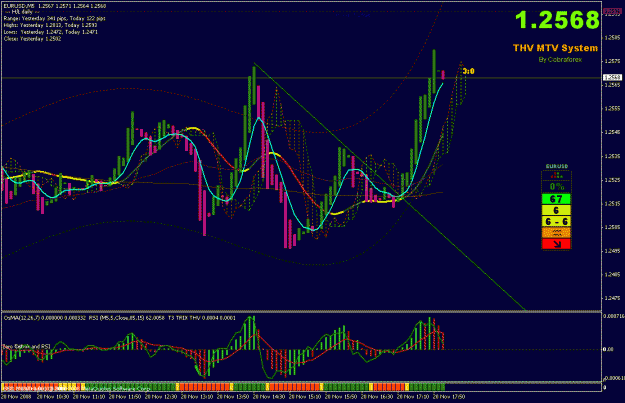Click 1.2555 on the price axis
The image size is (625, 403).
click(x=612, y=108)
